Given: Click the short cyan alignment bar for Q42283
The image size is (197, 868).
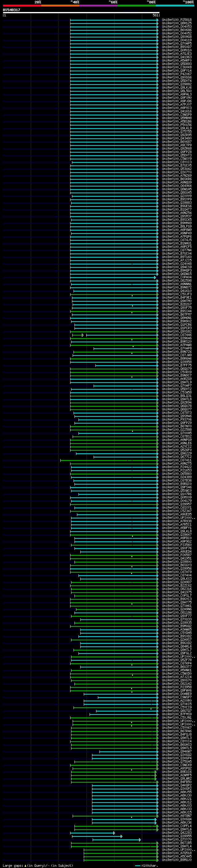Looking at the screenshot, I should click(93, 833).
